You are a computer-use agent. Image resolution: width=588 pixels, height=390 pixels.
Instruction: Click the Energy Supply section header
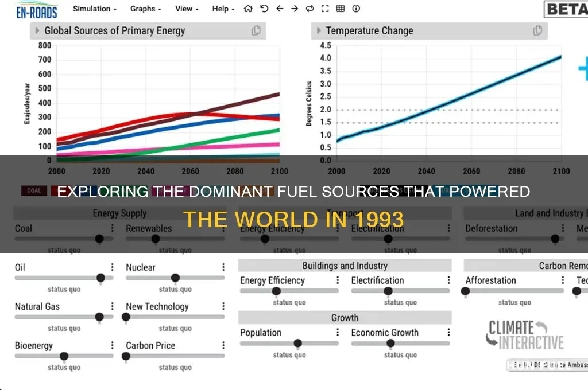coord(119,213)
